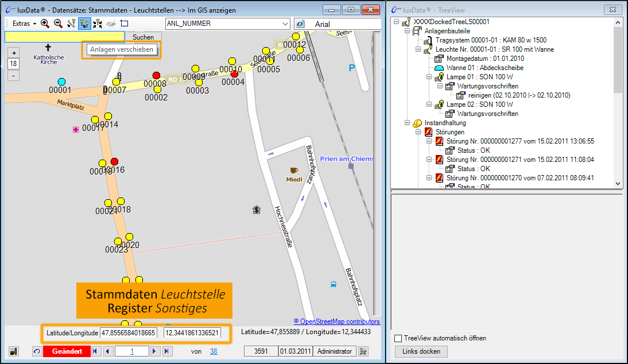Jump to the first record

pos(96,351)
